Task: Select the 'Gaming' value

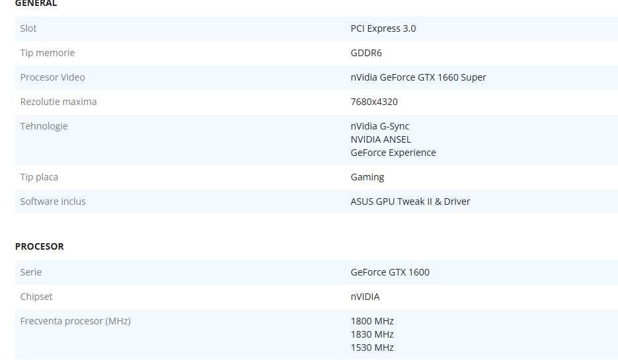Action: (x=367, y=177)
